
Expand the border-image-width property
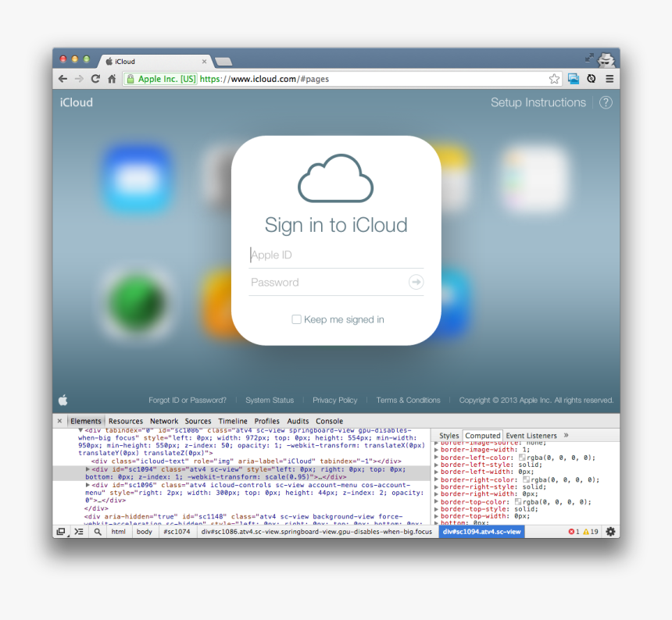point(436,450)
